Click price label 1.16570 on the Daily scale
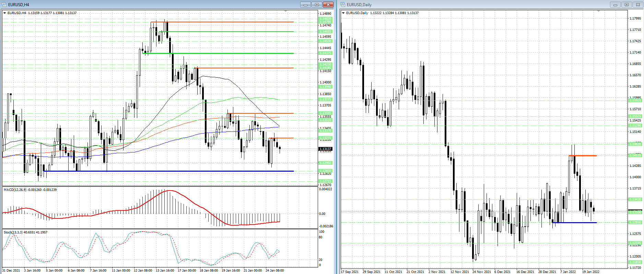This screenshot has width=644, height=274. pos(635,75)
